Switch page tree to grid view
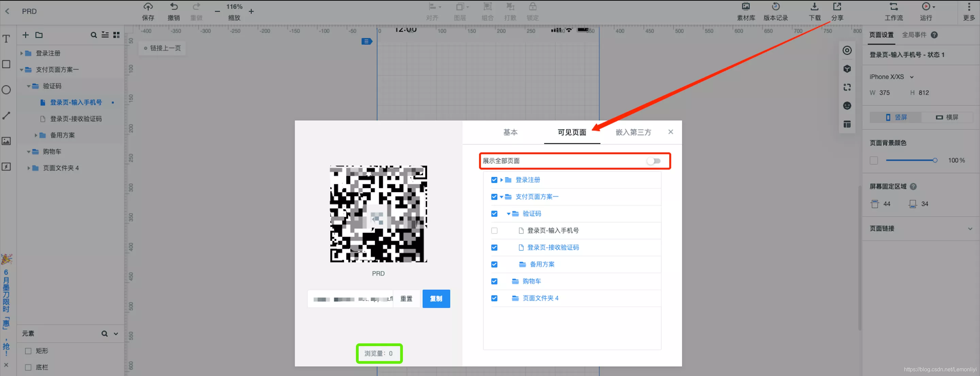This screenshot has width=980, height=376. (x=116, y=35)
